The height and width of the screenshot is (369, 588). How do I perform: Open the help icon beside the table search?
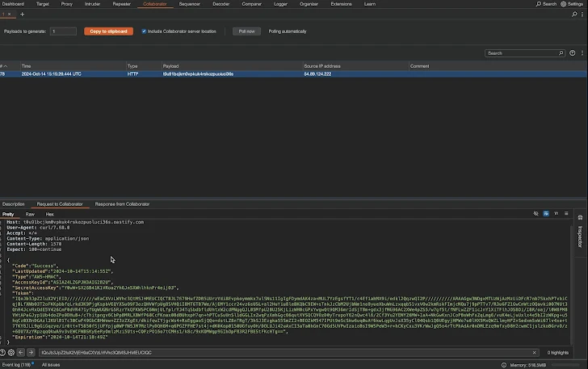[x=572, y=52]
